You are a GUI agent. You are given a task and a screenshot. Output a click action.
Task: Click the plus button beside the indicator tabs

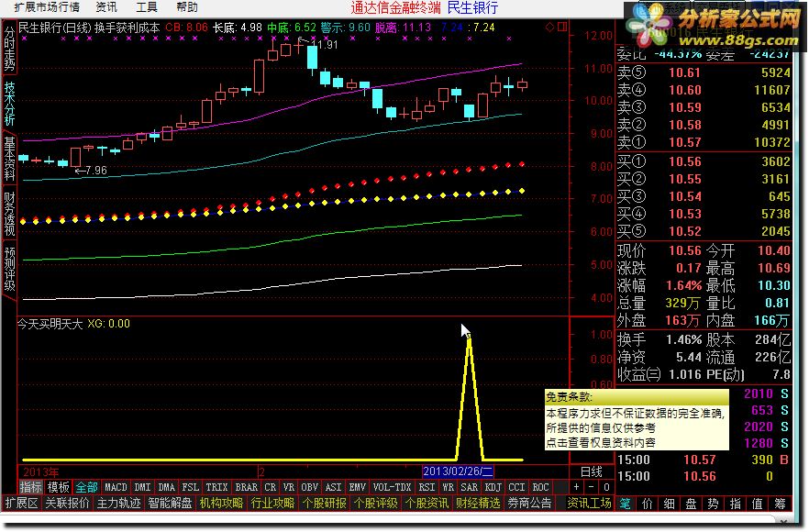pyautogui.click(x=576, y=486)
